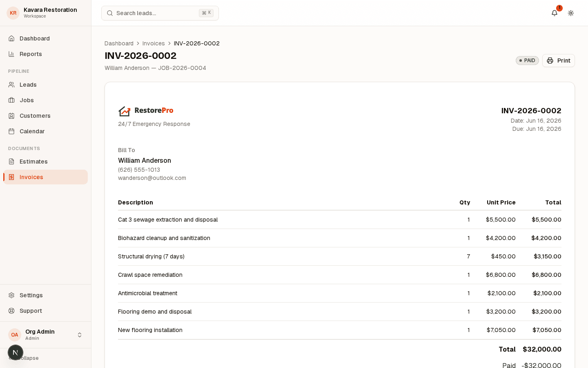Click the Settings gear icon
The height and width of the screenshot is (368, 588).
[x=11, y=295]
